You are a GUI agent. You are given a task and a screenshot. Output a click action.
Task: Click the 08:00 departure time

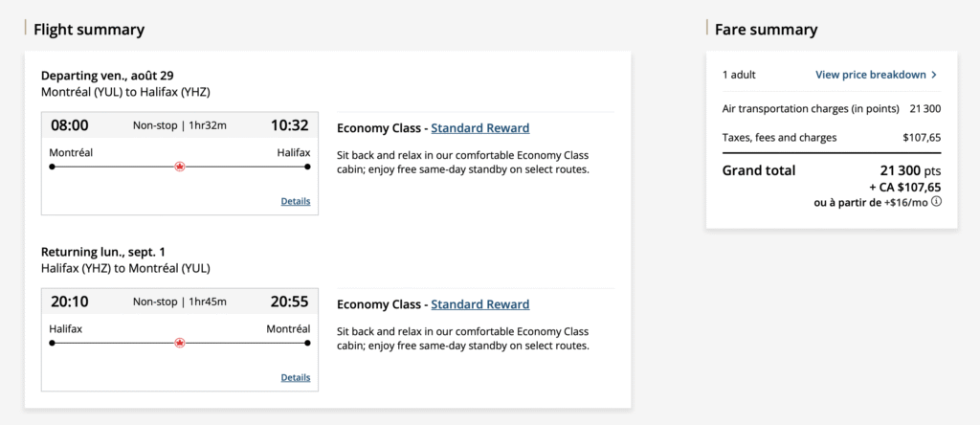pyautogui.click(x=70, y=125)
